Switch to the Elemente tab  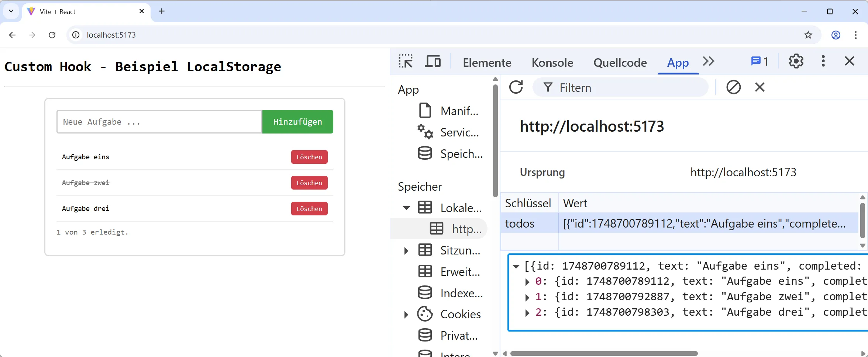click(487, 63)
